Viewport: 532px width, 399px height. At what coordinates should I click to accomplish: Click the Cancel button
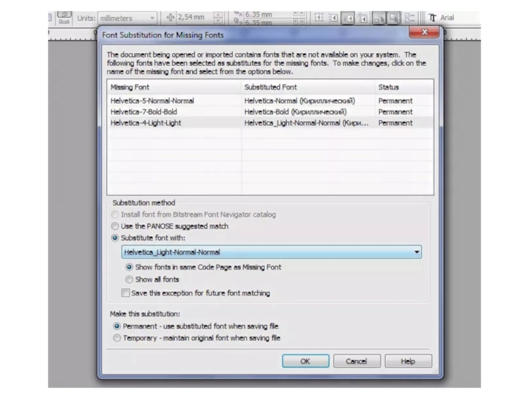pyautogui.click(x=356, y=361)
